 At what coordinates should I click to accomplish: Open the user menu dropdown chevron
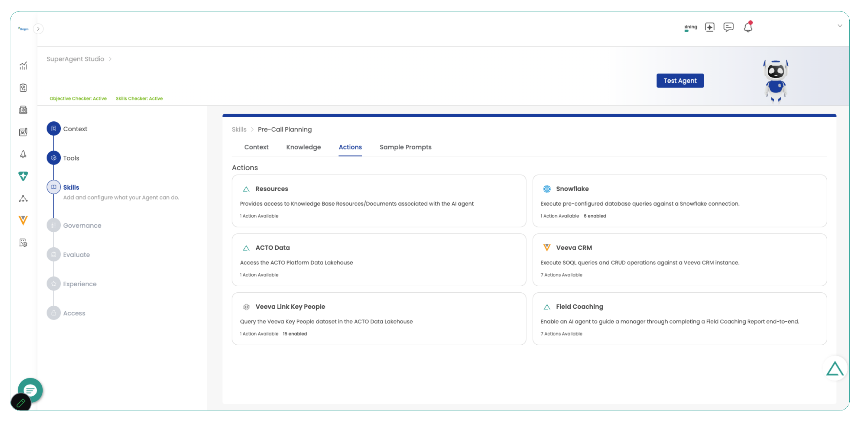[x=840, y=26]
